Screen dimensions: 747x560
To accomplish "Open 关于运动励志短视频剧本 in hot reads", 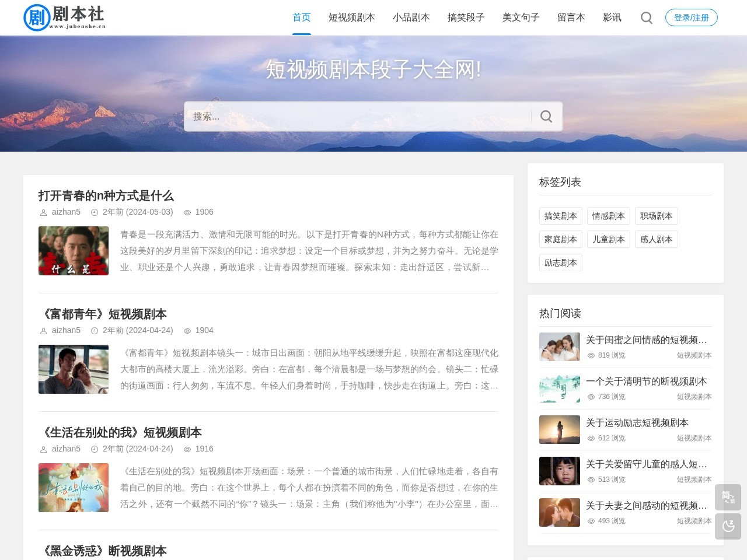I will pos(637,422).
